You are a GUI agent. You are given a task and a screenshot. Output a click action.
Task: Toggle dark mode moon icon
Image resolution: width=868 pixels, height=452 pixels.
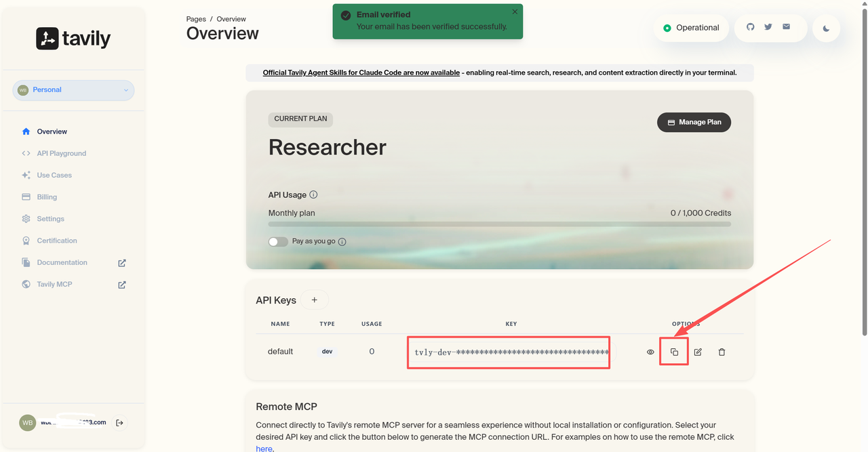tap(826, 28)
